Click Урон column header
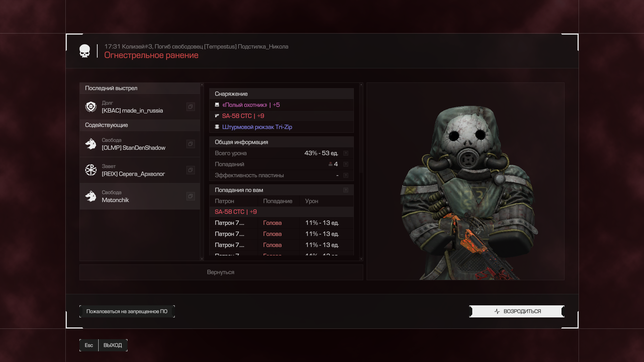The image size is (644, 362). coord(312,201)
